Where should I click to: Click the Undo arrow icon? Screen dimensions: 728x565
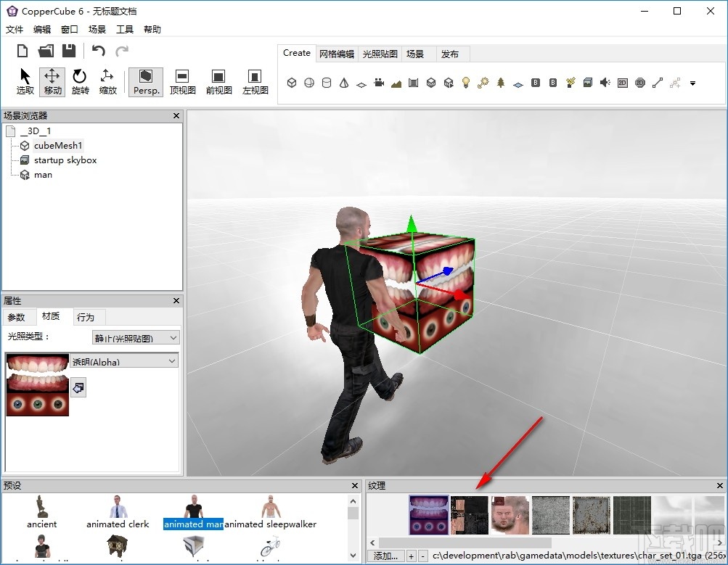click(x=99, y=51)
